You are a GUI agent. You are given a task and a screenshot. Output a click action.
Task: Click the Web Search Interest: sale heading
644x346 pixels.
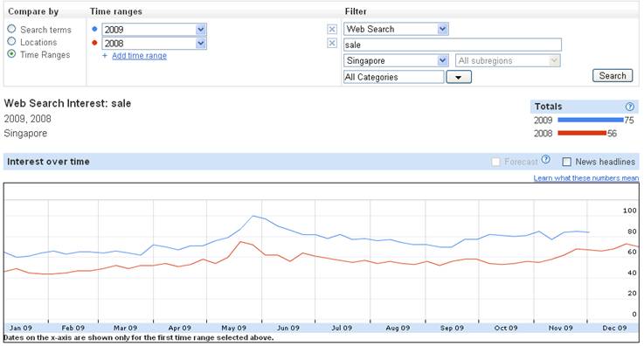67,103
